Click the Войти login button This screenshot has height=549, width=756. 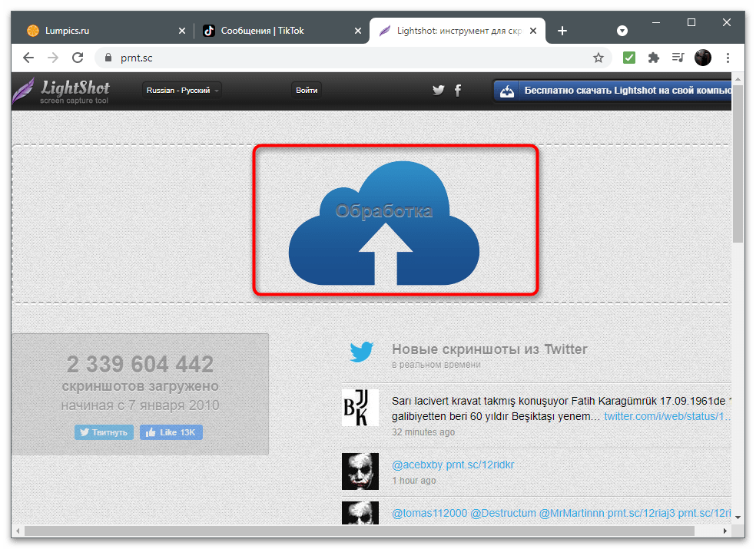click(x=307, y=90)
